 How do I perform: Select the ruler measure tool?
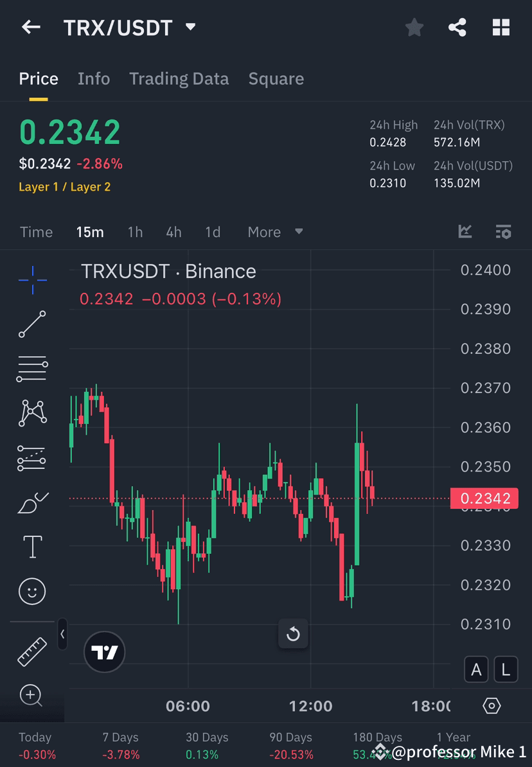32,651
